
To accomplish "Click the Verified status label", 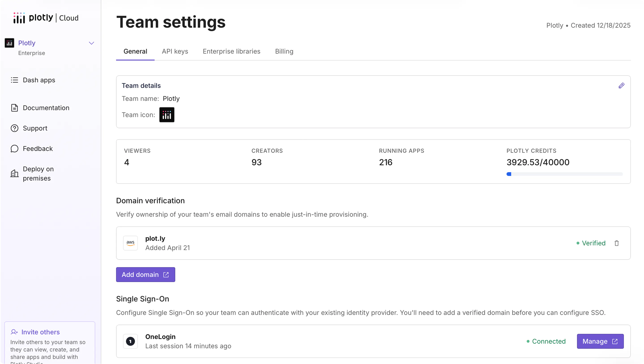I will click(x=594, y=243).
